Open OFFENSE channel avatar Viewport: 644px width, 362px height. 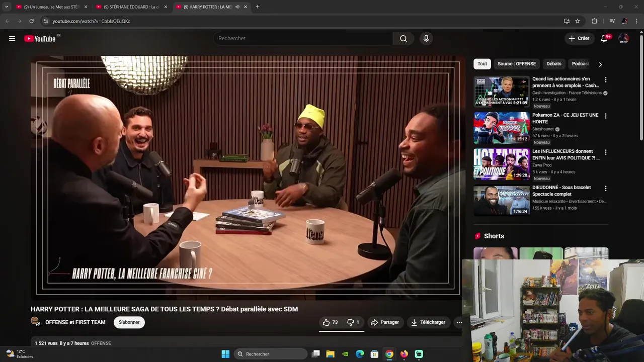pyautogui.click(x=35, y=321)
